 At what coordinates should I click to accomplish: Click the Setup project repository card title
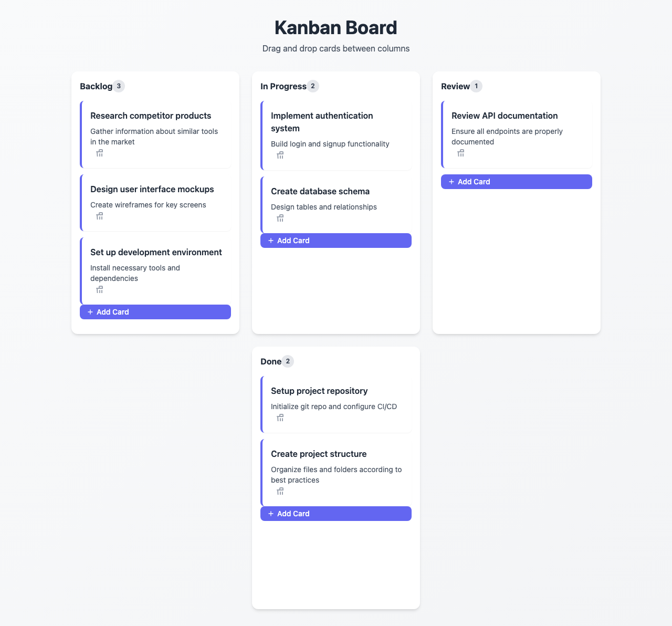319,391
